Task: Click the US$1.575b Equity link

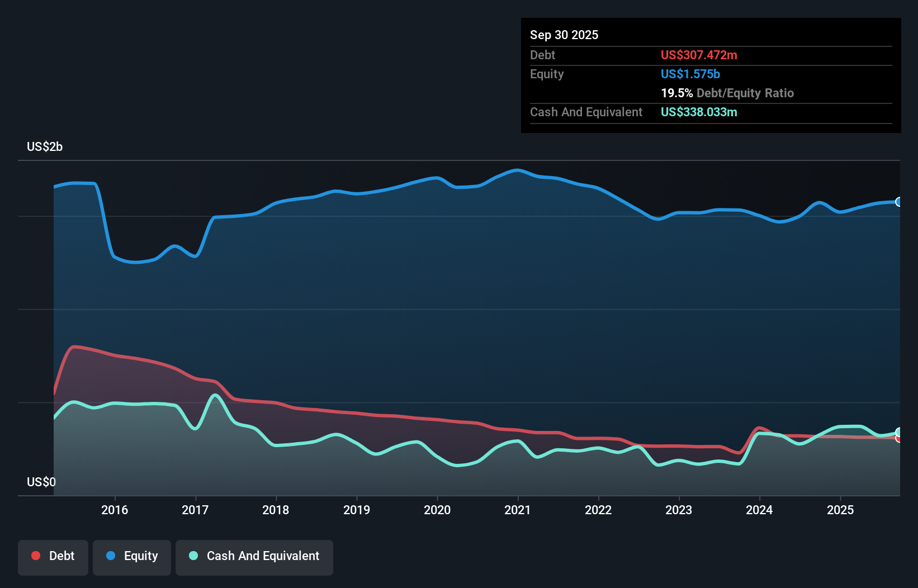Action: pos(690,74)
